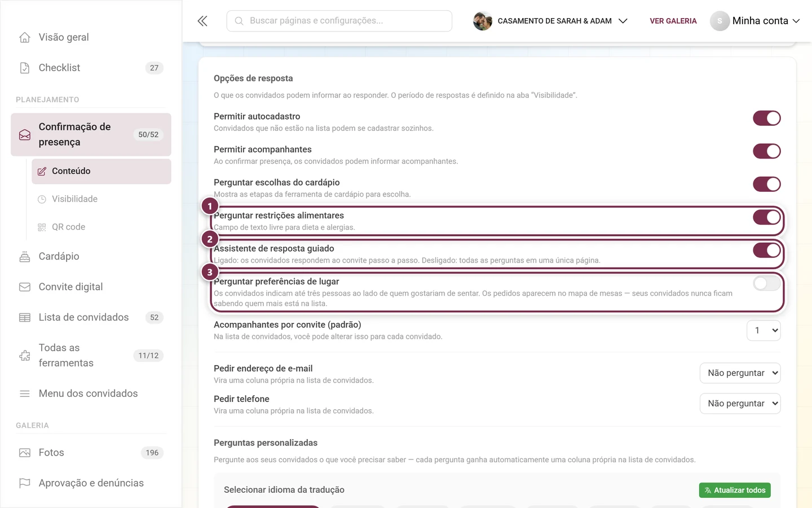Click the Cardápio cake icon

(25, 256)
